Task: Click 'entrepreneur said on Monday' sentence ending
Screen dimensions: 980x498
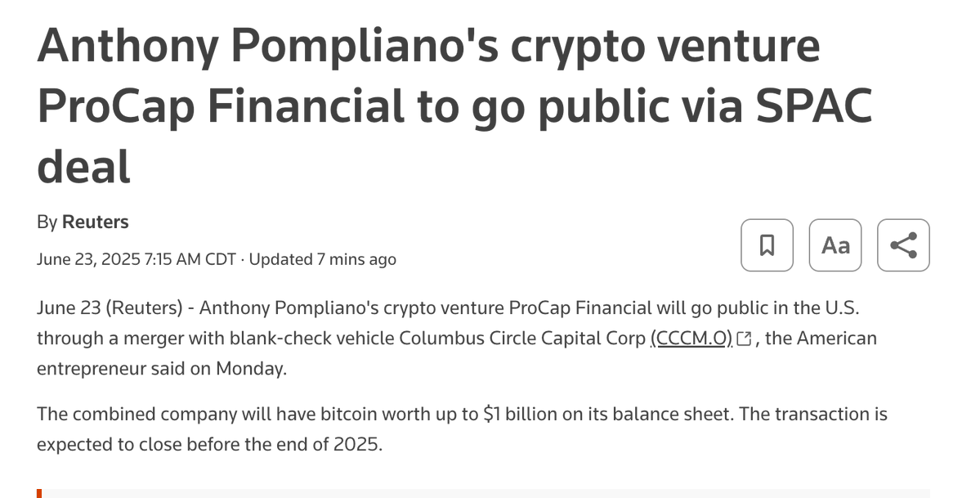Action: pyautogui.click(x=162, y=369)
